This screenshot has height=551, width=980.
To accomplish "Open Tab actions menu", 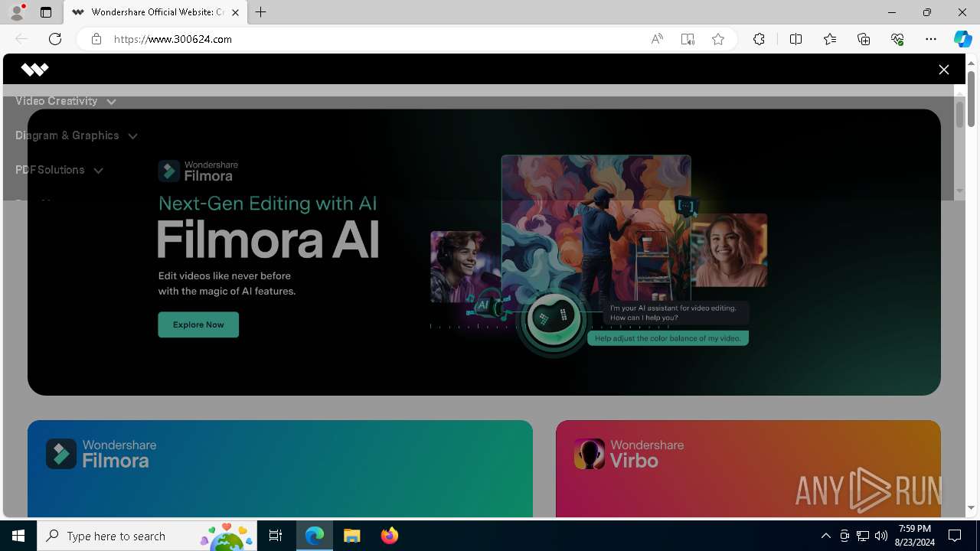I will coord(46,12).
